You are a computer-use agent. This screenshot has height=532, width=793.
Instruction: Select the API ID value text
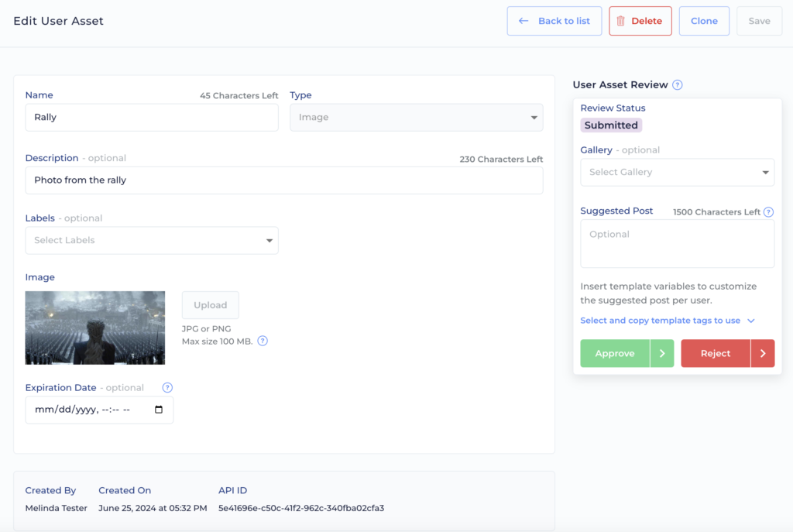301,508
